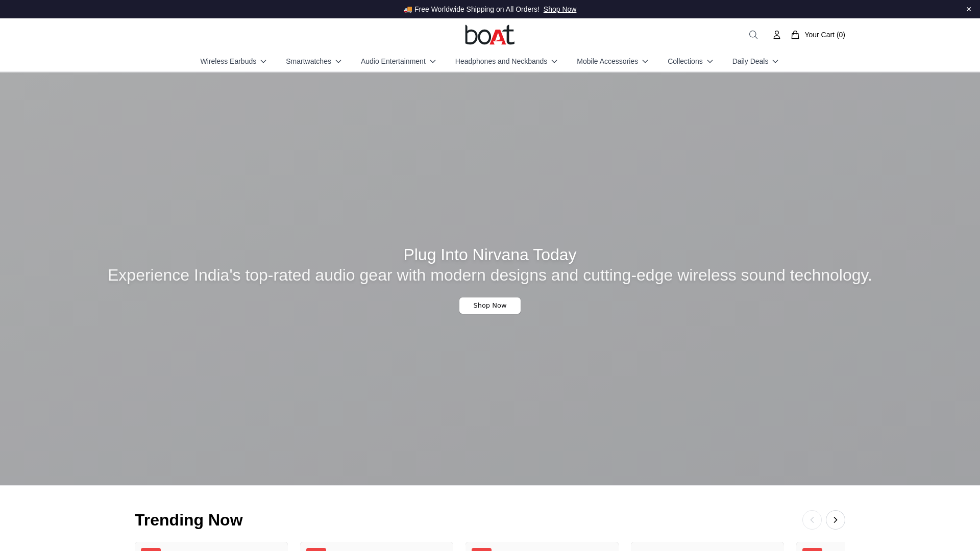Show previous Trending Now products arrow
980x551 pixels.
point(812,520)
